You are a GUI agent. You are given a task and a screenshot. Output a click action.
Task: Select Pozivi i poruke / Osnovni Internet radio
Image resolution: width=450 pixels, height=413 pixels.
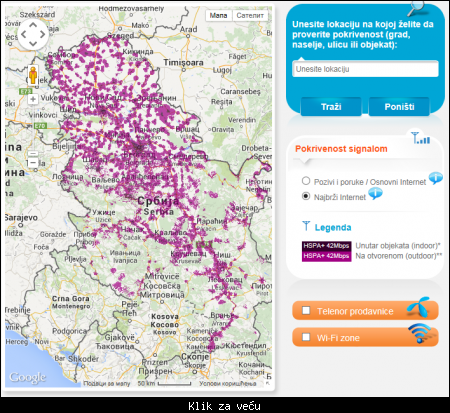point(306,181)
